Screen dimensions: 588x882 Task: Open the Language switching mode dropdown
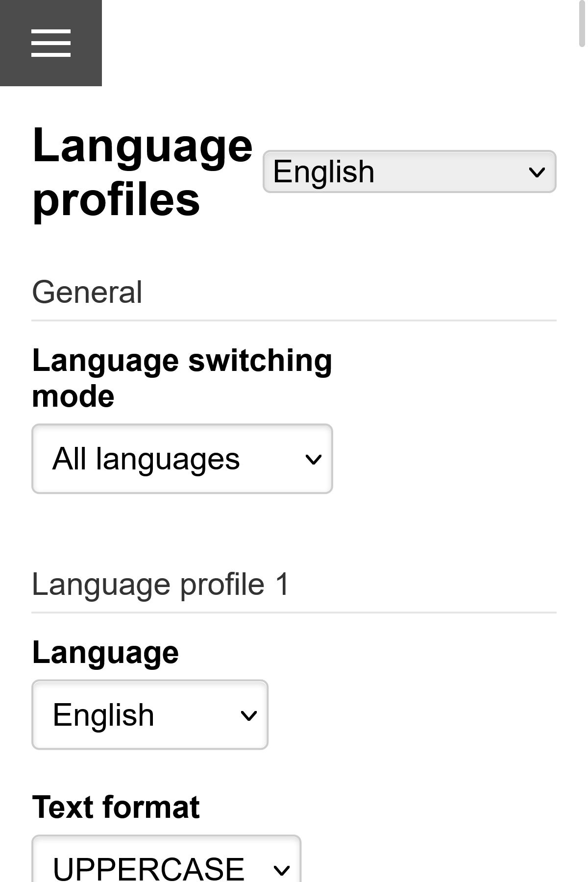click(181, 458)
